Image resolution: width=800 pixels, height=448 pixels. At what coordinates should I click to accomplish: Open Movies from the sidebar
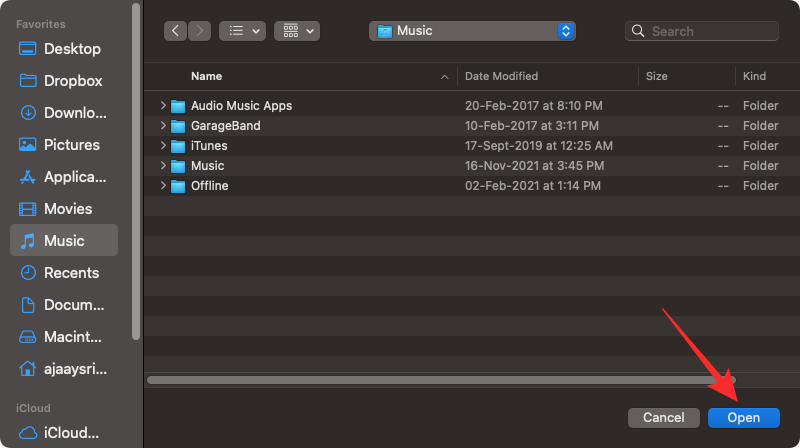pos(67,209)
